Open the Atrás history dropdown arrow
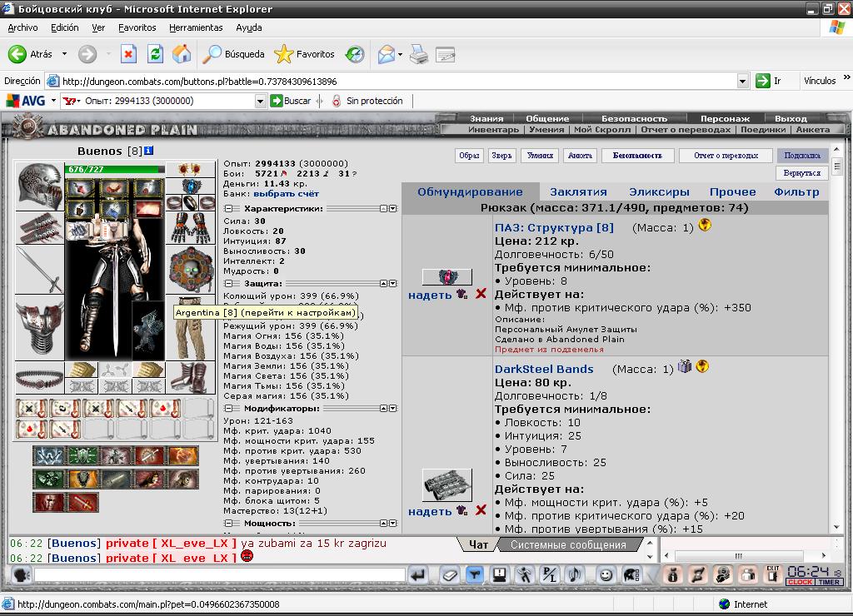853x616 pixels. coord(64,54)
